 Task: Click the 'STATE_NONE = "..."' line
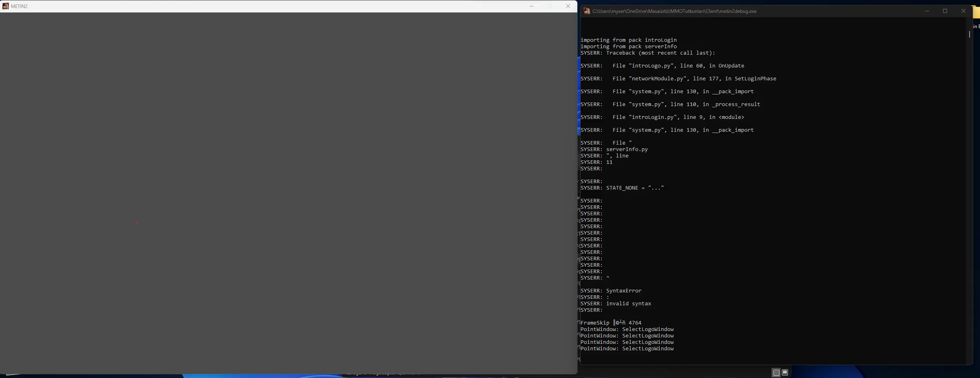point(622,188)
